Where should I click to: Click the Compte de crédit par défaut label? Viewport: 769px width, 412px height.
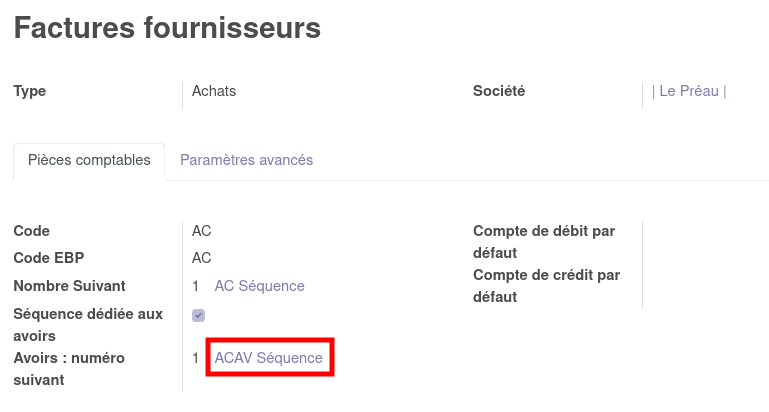point(547,285)
